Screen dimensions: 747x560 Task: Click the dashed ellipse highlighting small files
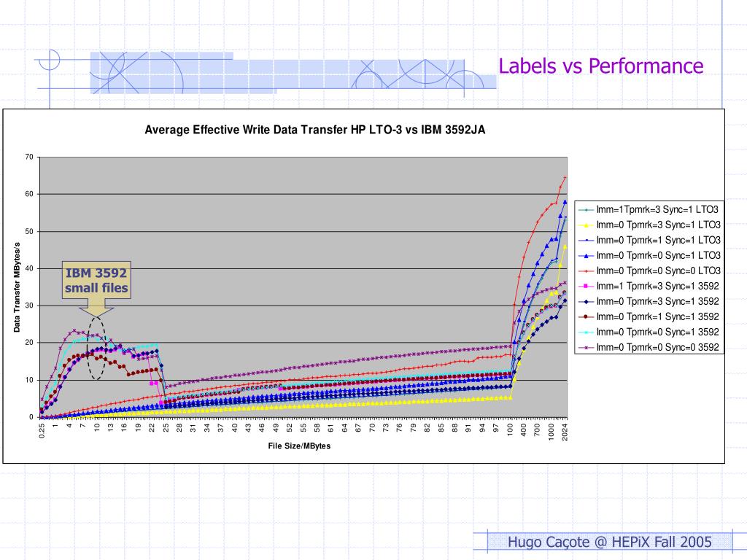coord(96,348)
